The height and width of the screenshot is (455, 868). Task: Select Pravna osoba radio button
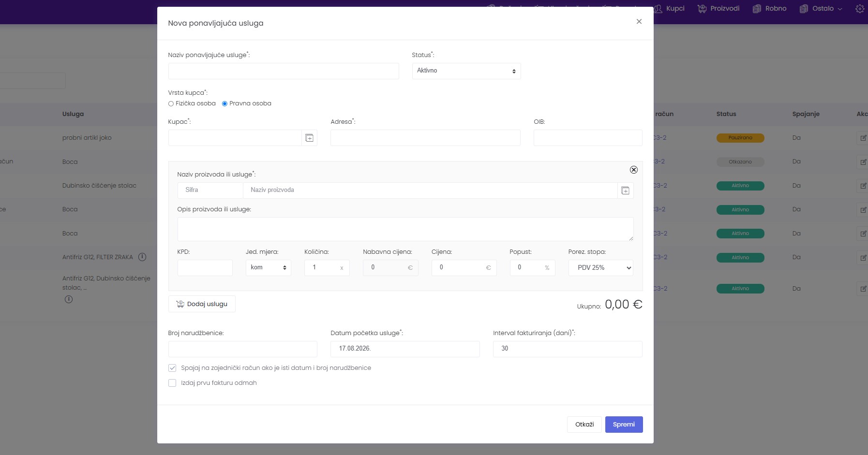coord(224,103)
